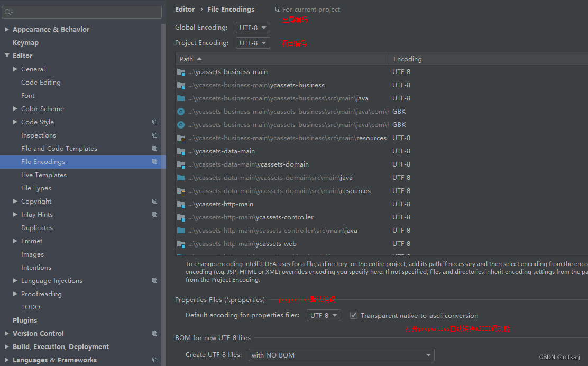588x366 pixels.
Task: Expand Appearance & Behavior section
Action: (6, 29)
